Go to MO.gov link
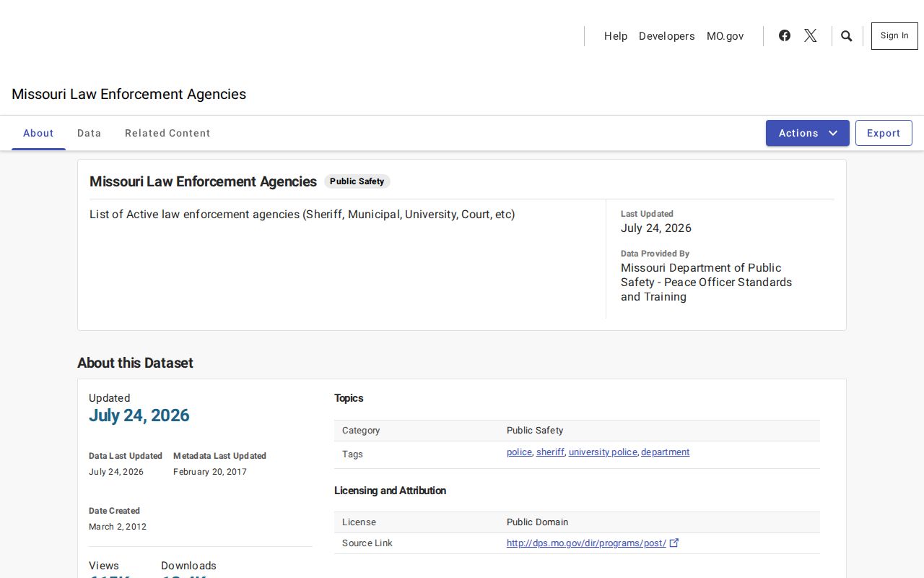924x578 pixels. click(x=725, y=36)
